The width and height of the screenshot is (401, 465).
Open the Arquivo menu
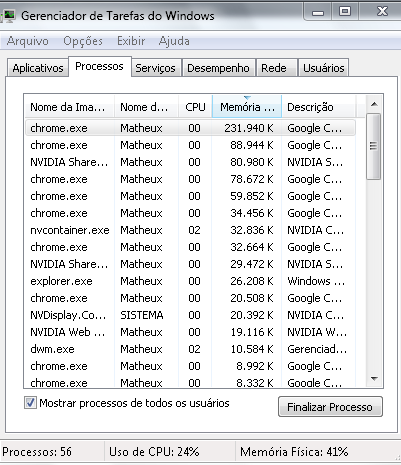(x=28, y=41)
